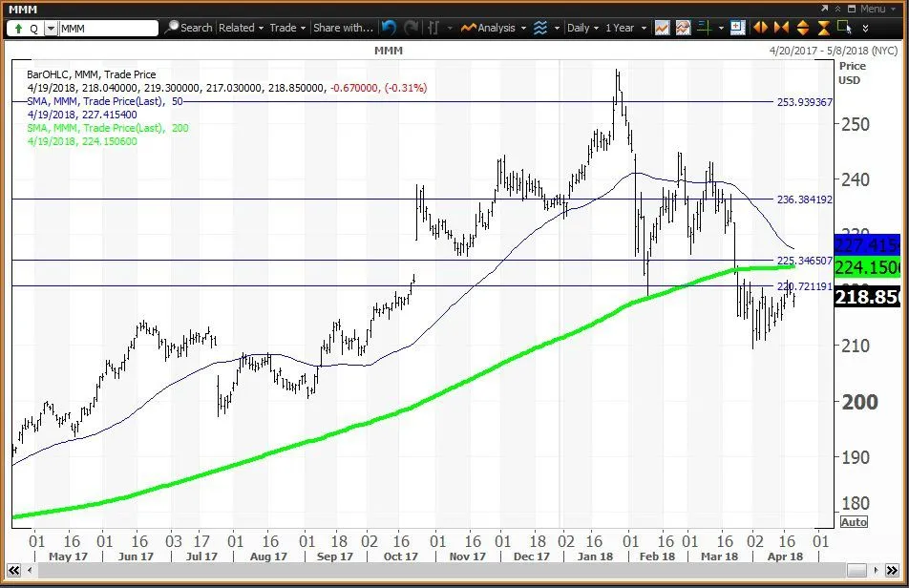Click the Auto scale button
The height and width of the screenshot is (588, 909).
coord(854,522)
